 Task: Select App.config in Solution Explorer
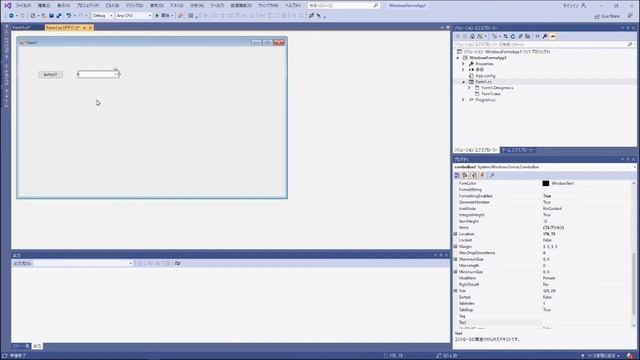(485, 76)
